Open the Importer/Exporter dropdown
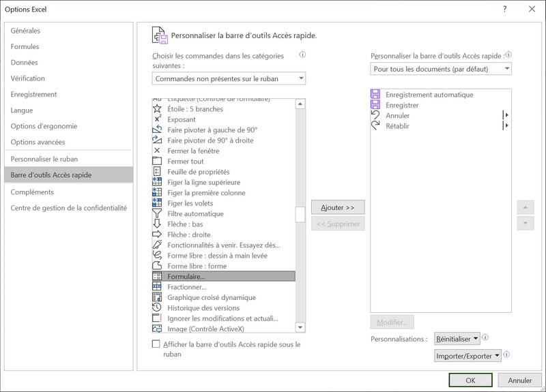546x392 pixels. (x=468, y=355)
